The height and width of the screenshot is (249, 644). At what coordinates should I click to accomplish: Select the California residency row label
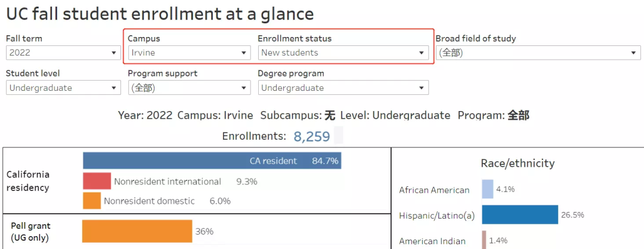28,181
